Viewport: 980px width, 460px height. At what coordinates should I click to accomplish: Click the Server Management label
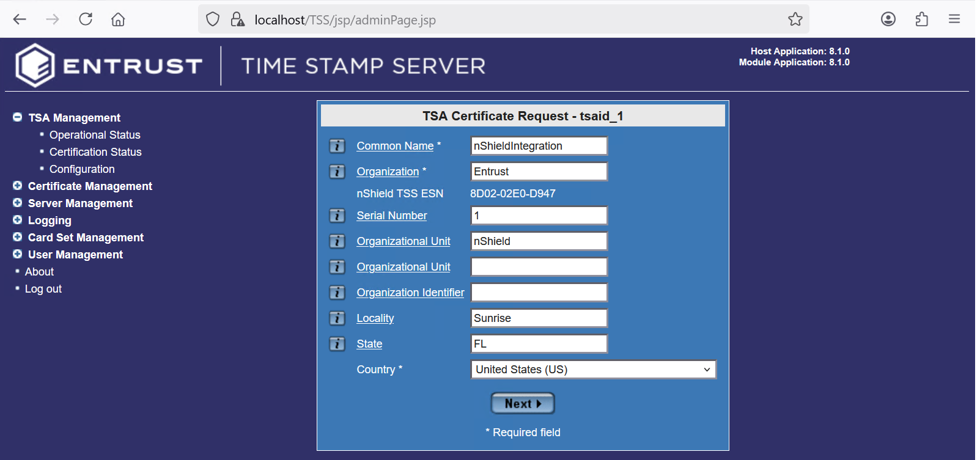80,203
